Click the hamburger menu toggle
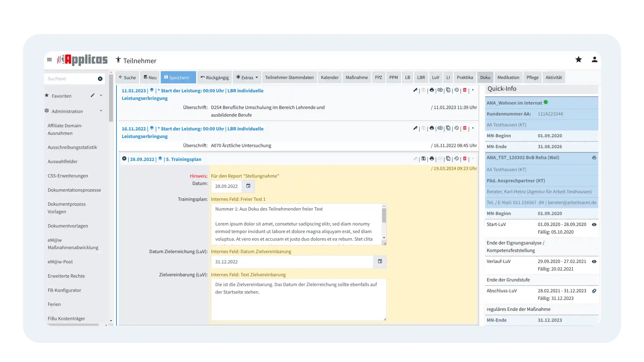The height and width of the screenshot is (362, 644). [x=49, y=60]
